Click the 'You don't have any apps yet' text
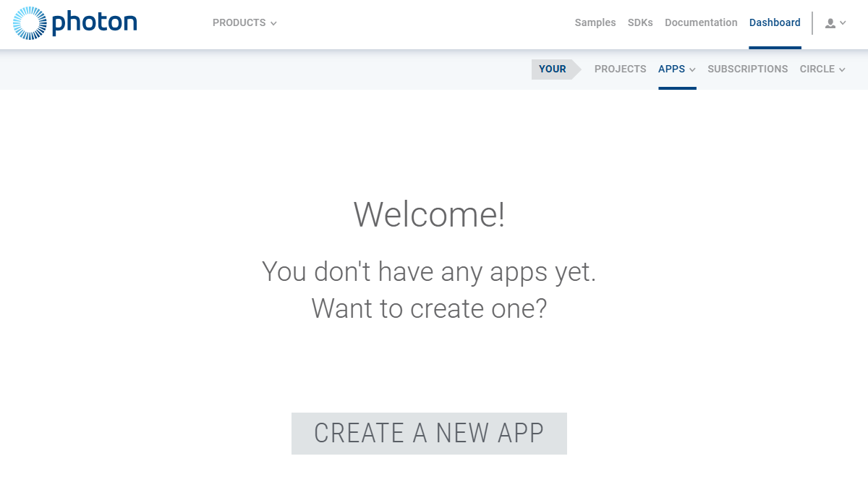This screenshot has height=485, width=868. click(429, 272)
